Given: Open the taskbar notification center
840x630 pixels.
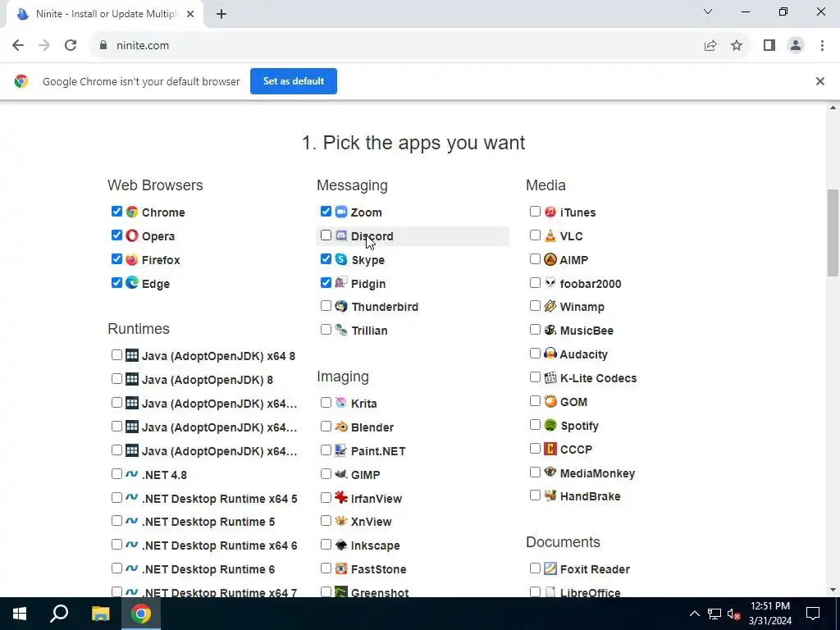Looking at the screenshot, I should tap(813, 614).
